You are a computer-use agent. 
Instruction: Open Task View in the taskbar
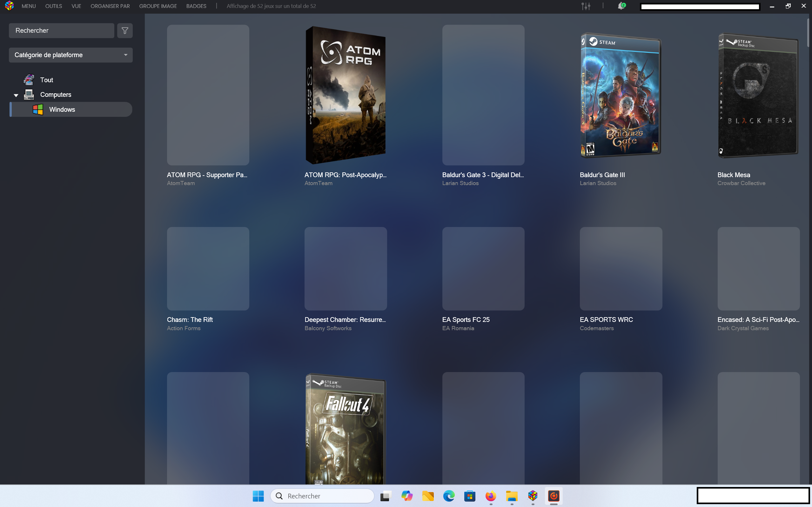point(386,496)
